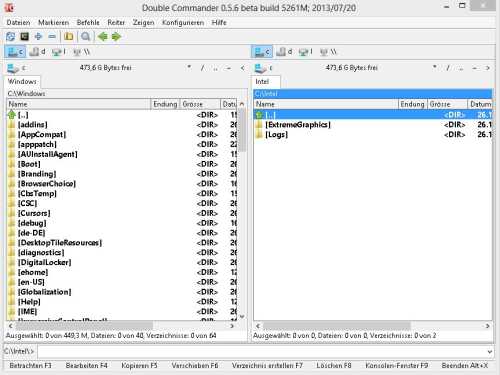Click the green back arrow

[x=103, y=36]
